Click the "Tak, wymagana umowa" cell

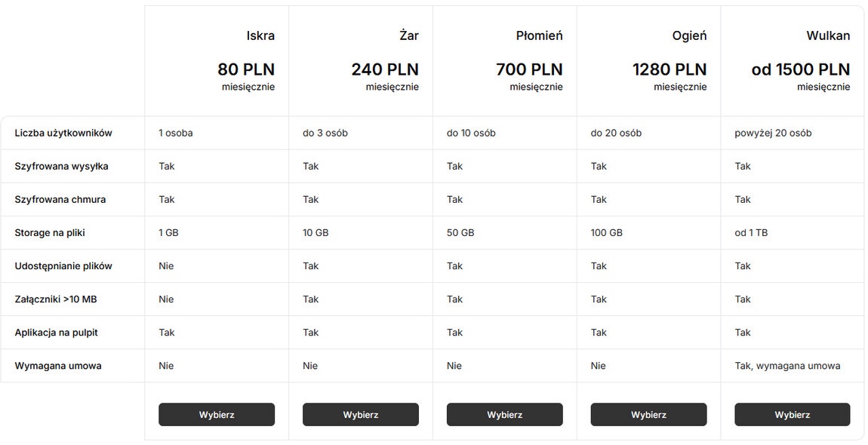click(x=787, y=366)
